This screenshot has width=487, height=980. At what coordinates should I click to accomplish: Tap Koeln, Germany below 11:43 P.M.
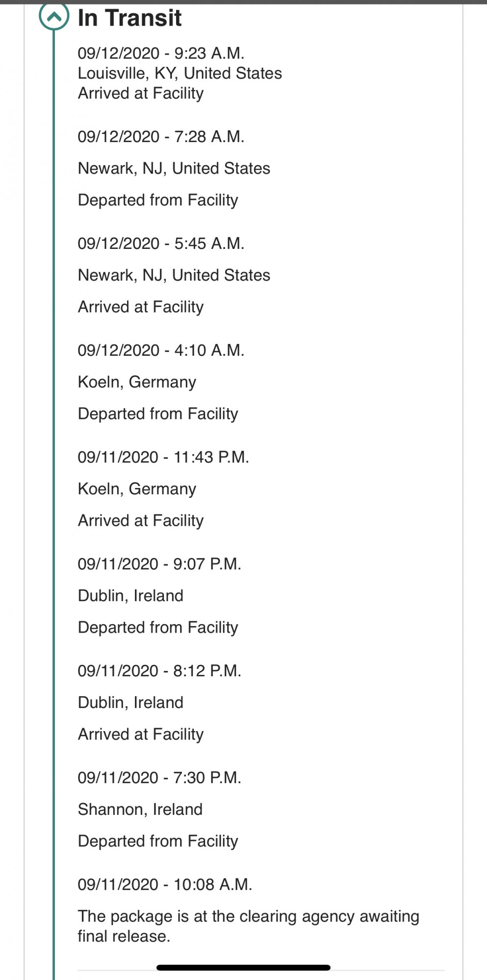[x=137, y=489]
